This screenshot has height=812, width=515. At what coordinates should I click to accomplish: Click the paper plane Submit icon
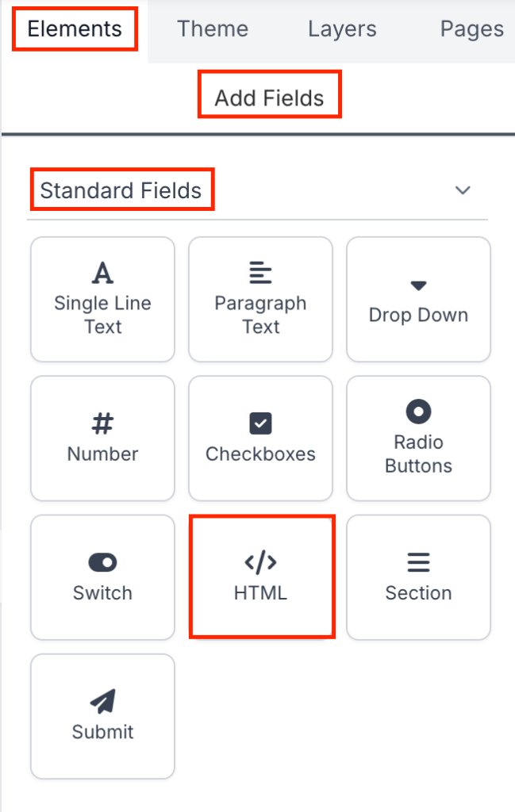click(x=102, y=701)
